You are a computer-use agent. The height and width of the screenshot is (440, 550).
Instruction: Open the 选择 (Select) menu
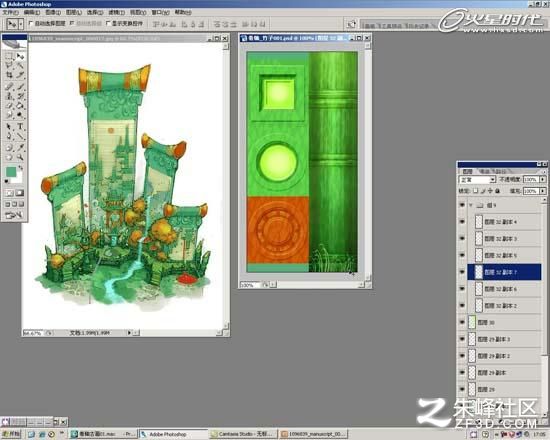(95, 12)
